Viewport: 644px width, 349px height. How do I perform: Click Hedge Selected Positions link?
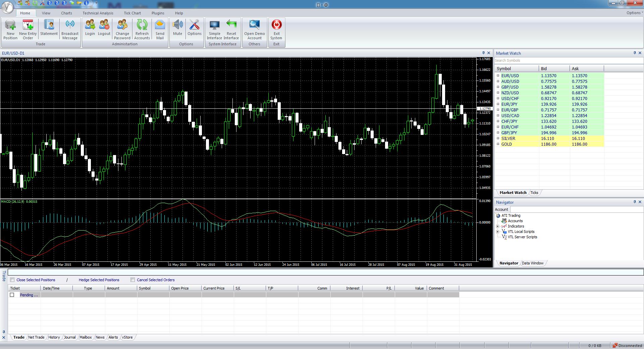(x=99, y=280)
